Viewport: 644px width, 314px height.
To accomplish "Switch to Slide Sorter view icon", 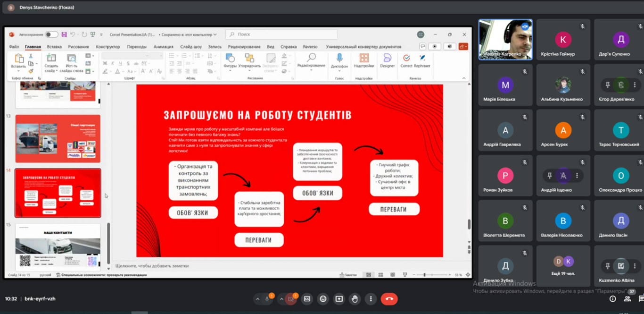I will point(380,275).
